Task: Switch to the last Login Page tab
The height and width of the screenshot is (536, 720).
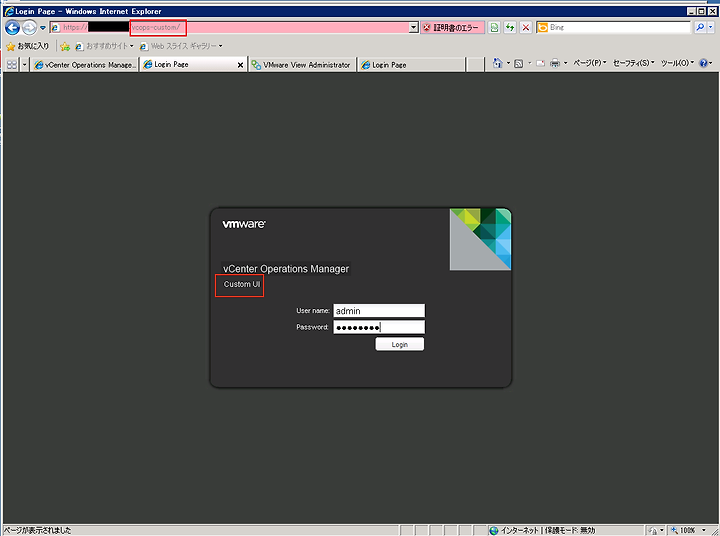Action: (x=411, y=65)
